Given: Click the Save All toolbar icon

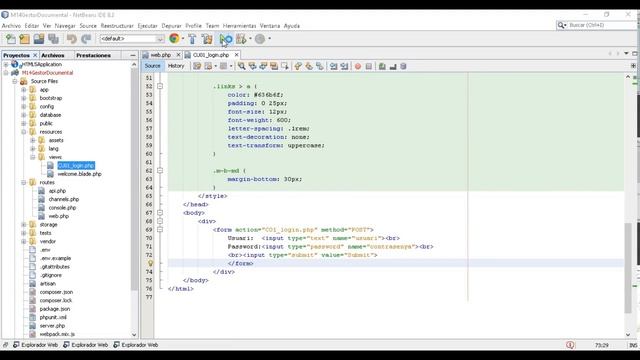Looking at the screenshot, I should pos(53,39).
